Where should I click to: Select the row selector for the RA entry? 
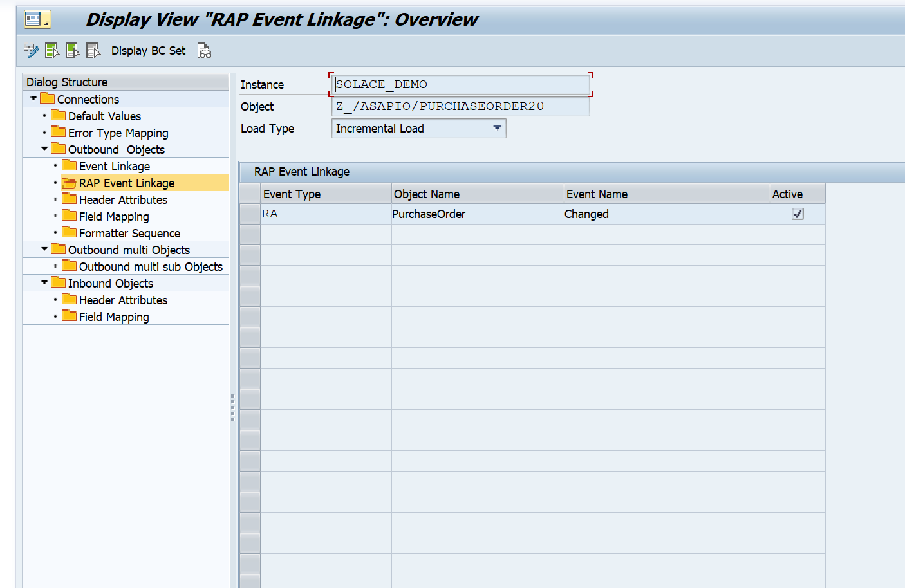point(250,214)
